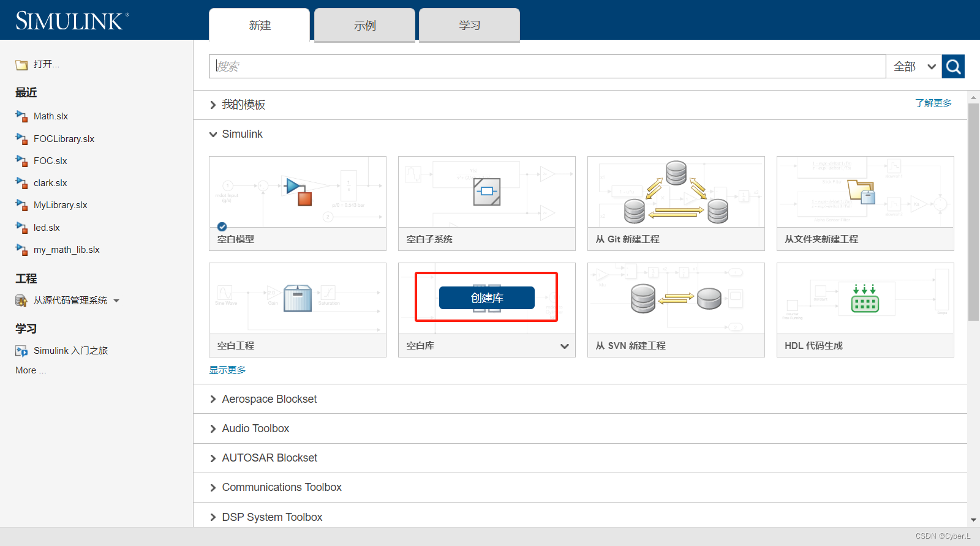
Task: Expand the Audio Toolbox section
Action: point(213,428)
